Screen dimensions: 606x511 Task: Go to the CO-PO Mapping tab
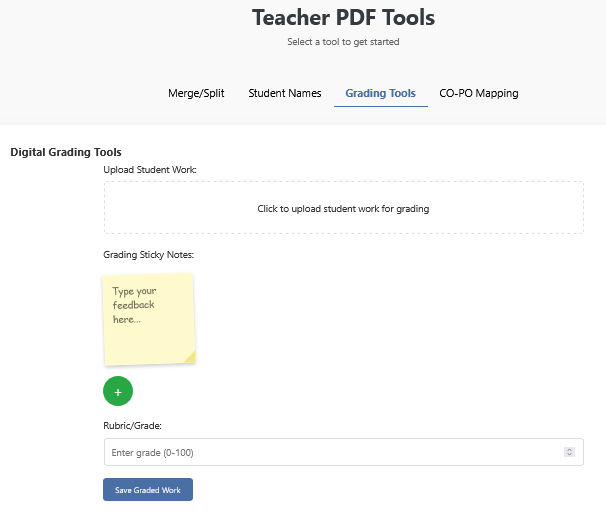(x=478, y=93)
